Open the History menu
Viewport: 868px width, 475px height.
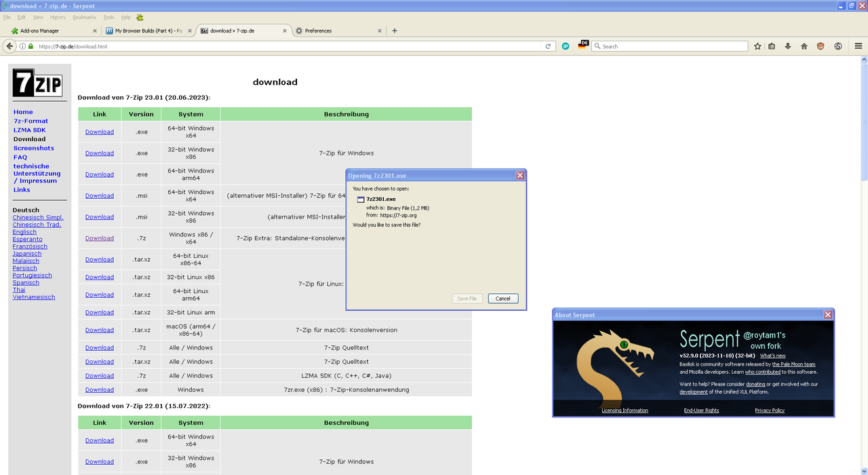tap(58, 17)
